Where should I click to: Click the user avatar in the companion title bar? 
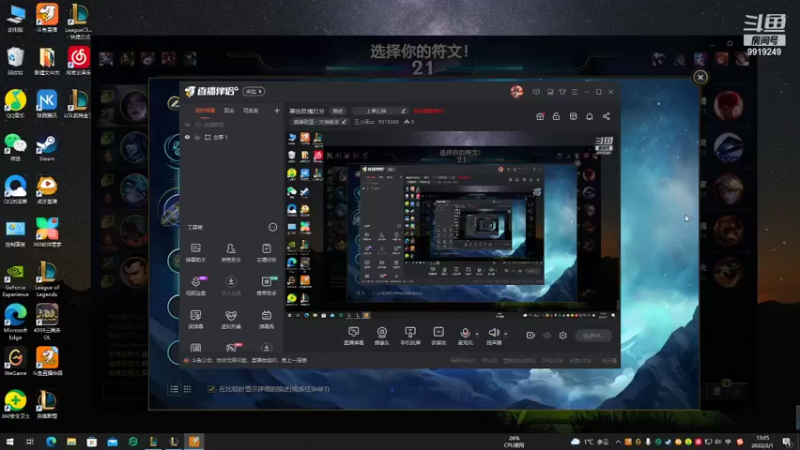pyautogui.click(x=517, y=91)
